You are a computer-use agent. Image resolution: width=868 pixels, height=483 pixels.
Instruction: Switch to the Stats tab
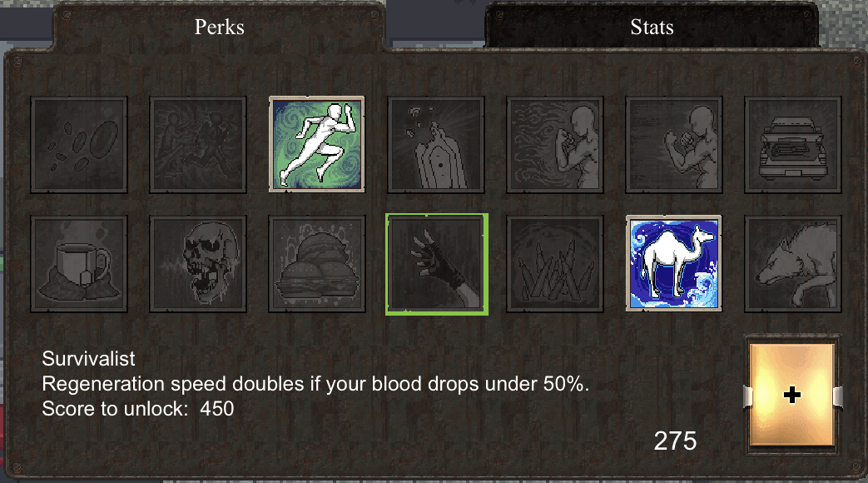(652, 27)
